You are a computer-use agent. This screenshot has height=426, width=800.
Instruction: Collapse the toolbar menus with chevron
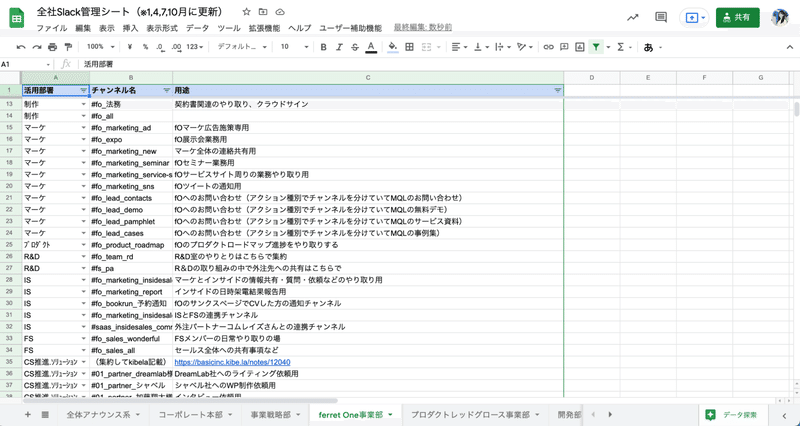(x=790, y=47)
